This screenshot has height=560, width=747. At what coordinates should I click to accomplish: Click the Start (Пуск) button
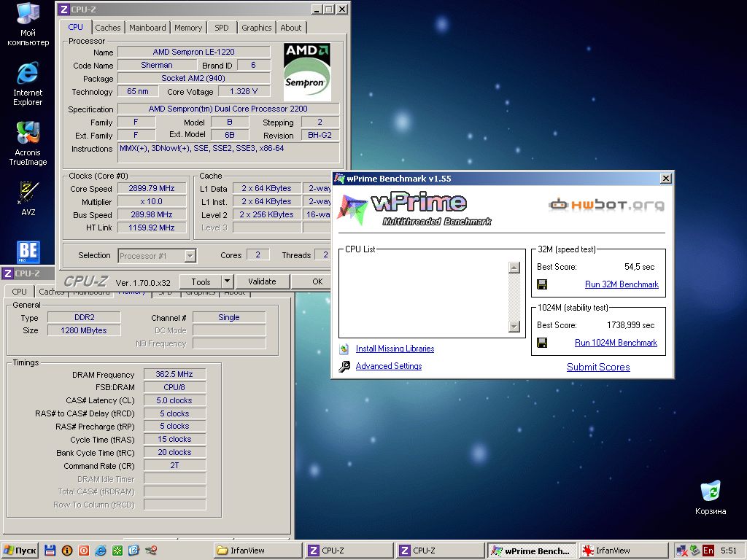click(x=20, y=551)
